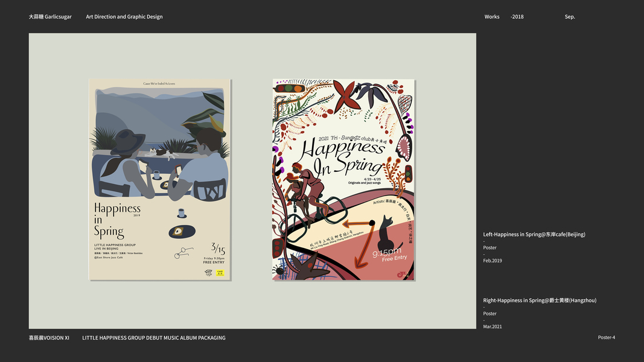Click the Poster label under Hangzhou caption
This screenshot has height=362, width=644.
(x=489, y=314)
